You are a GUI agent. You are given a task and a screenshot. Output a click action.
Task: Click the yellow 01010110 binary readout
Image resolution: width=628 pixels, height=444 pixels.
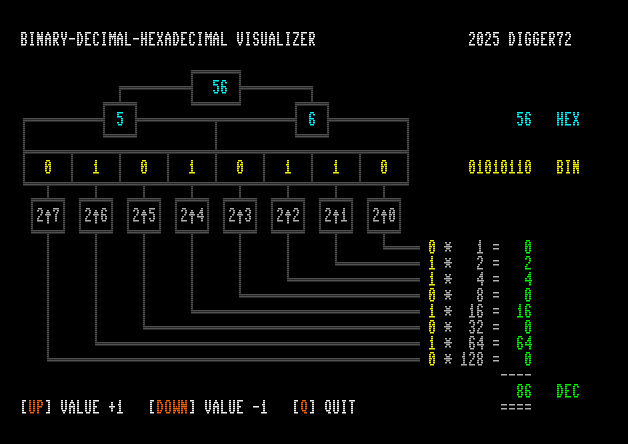point(500,167)
